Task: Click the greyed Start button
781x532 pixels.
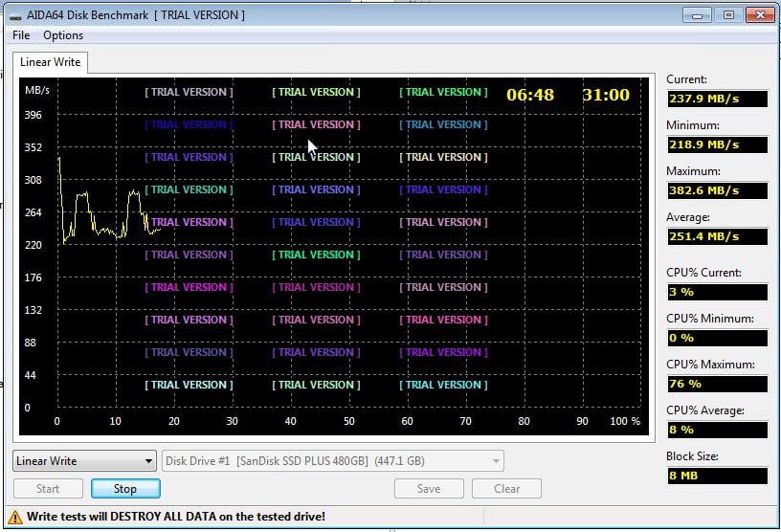Action: 48,489
